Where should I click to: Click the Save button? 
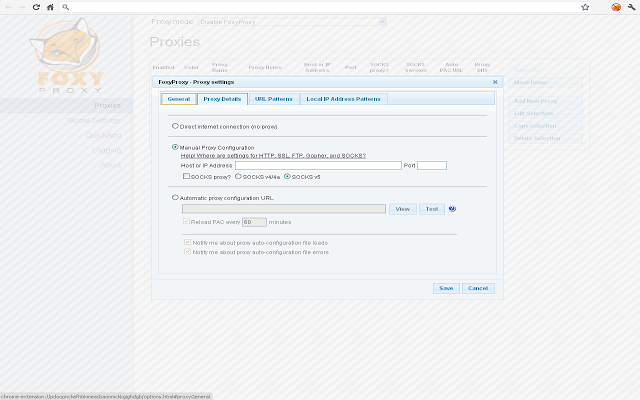pyautogui.click(x=446, y=288)
